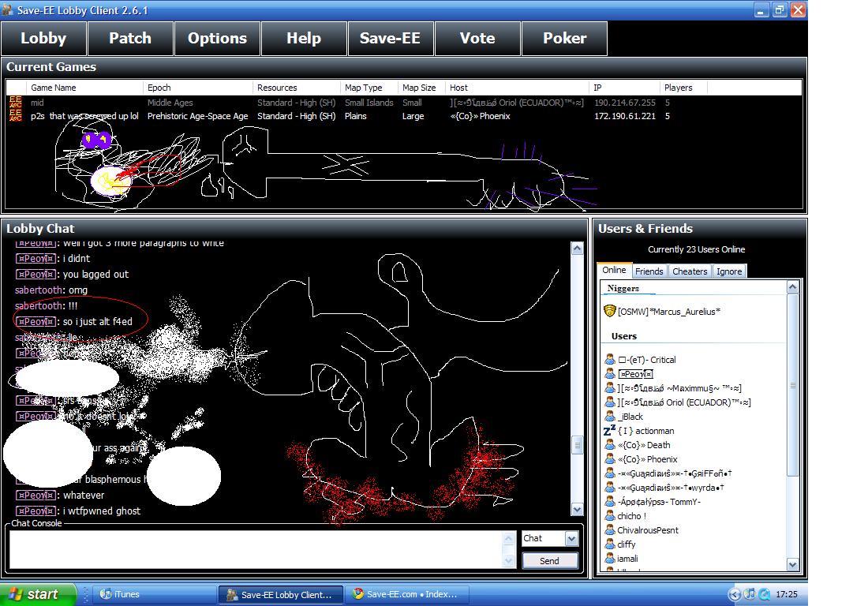Image resolution: width=868 pixels, height=606 pixels.
Task: Click scroll-up arrow of the users list
Action: coord(793,288)
